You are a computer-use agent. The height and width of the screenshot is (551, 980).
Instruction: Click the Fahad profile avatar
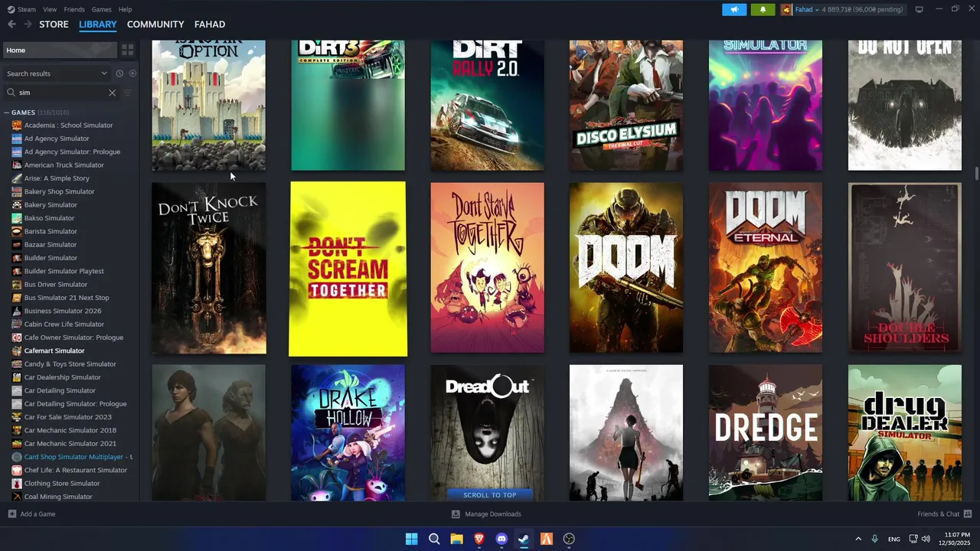click(786, 9)
